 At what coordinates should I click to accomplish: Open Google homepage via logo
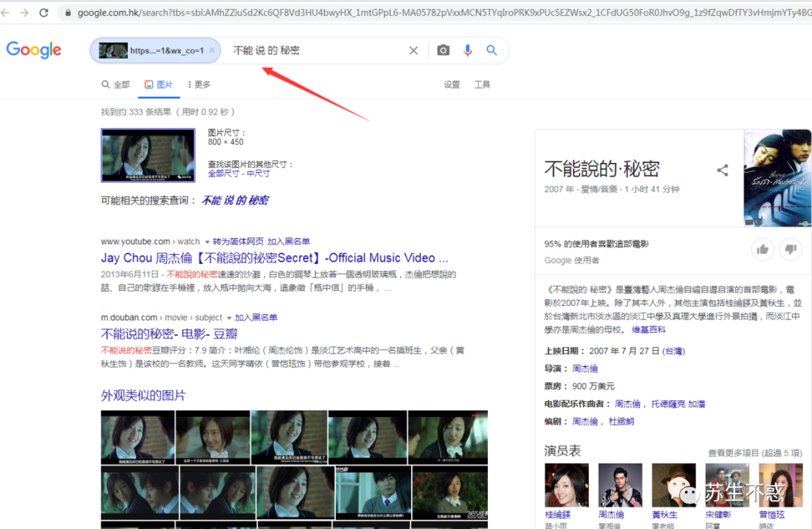[34, 50]
